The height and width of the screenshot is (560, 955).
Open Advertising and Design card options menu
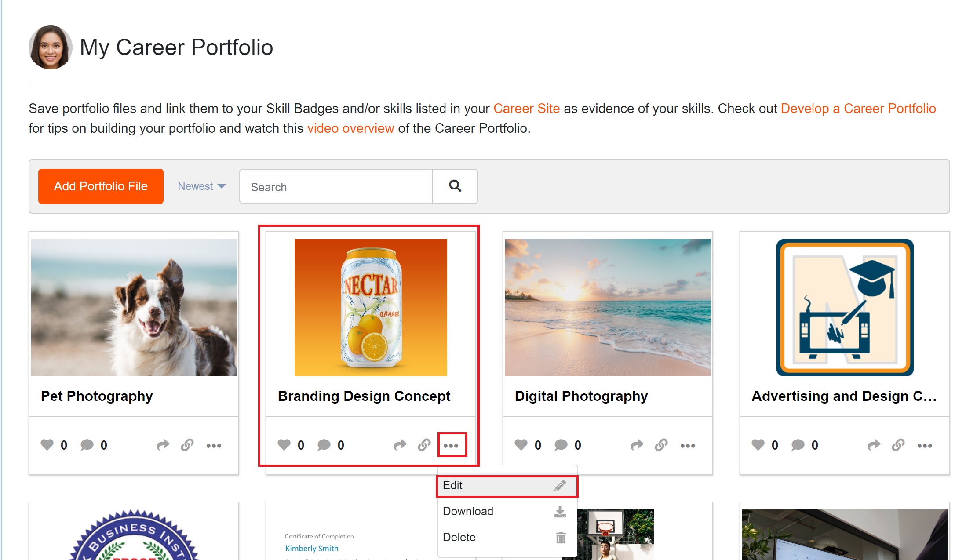(925, 445)
